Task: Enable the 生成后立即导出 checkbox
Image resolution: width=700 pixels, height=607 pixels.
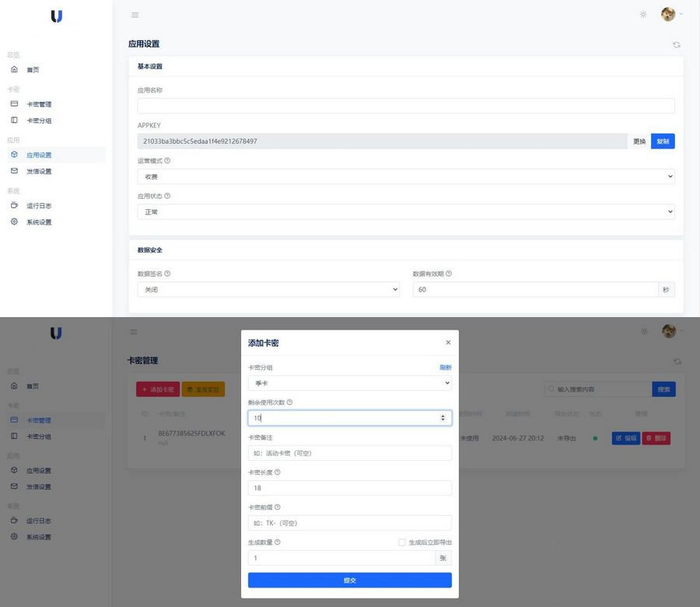Action: pos(402,542)
